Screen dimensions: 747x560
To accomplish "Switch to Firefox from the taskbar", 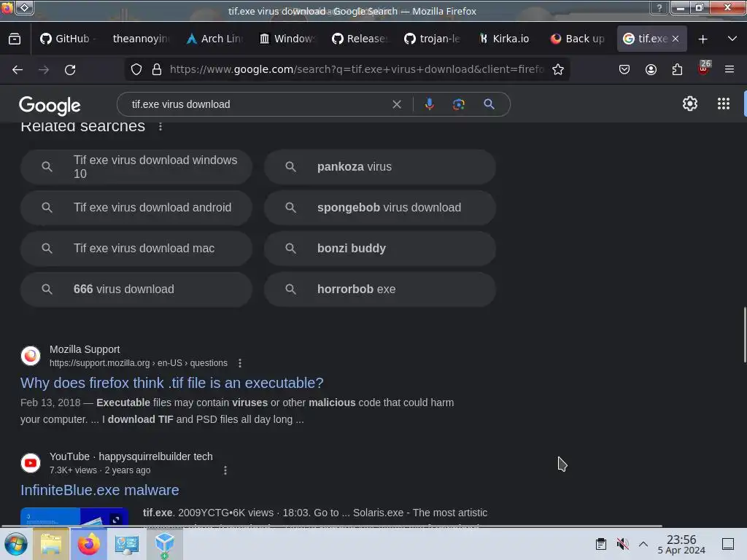I will point(88,544).
